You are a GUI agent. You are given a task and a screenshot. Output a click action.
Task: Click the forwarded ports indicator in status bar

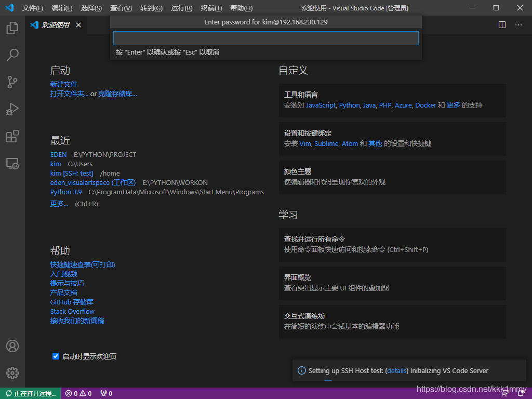tap(106, 393)
